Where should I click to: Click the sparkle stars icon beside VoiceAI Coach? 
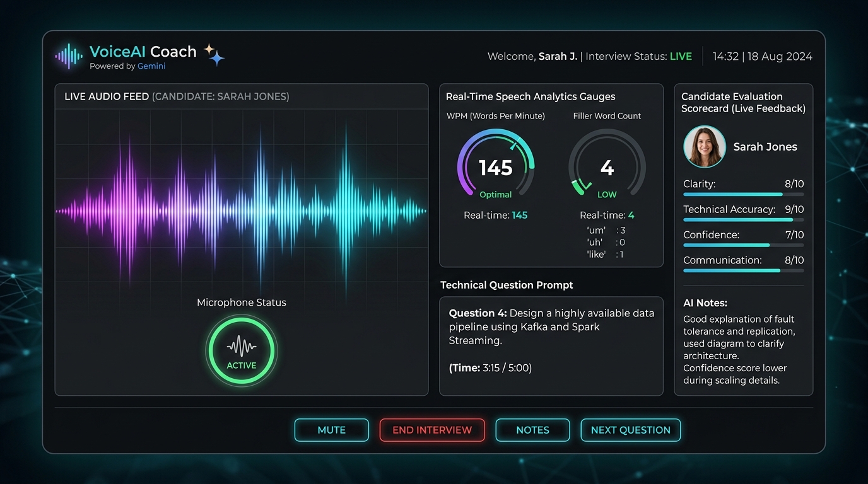click(214, 55)
